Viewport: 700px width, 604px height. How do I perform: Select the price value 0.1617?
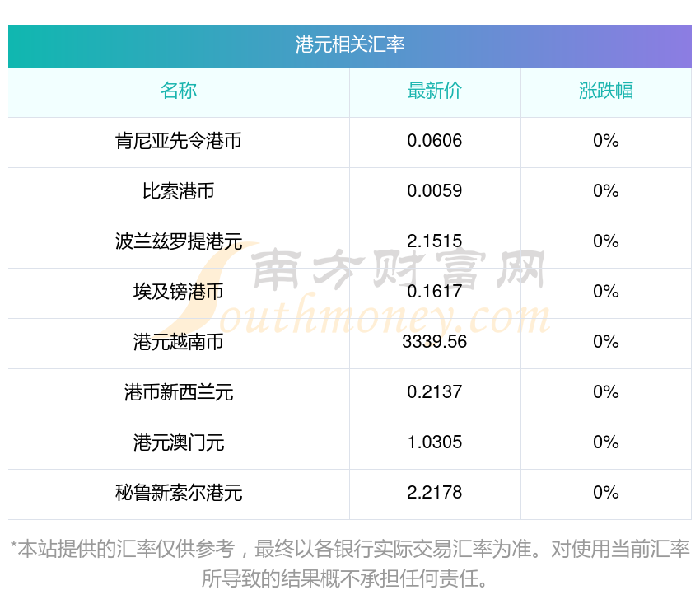click(x=434, y=292)
